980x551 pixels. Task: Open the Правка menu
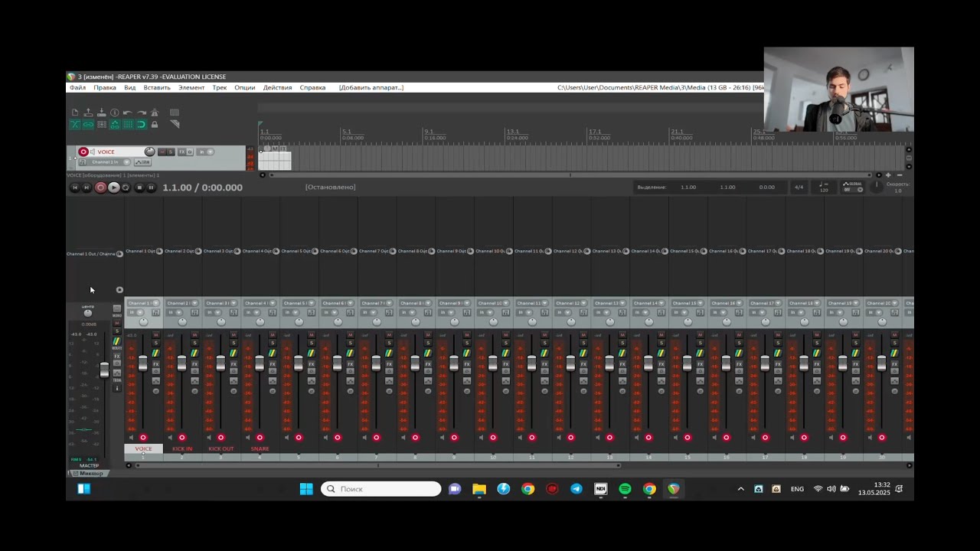pos(105,87)
